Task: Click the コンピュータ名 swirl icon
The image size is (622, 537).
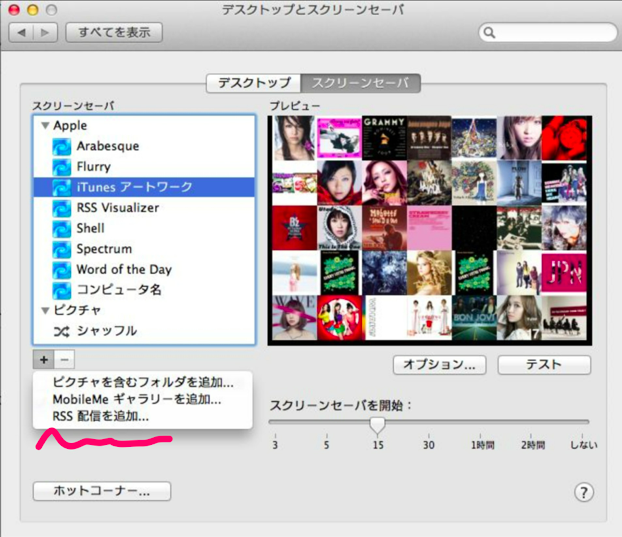Action: [62, 290]
